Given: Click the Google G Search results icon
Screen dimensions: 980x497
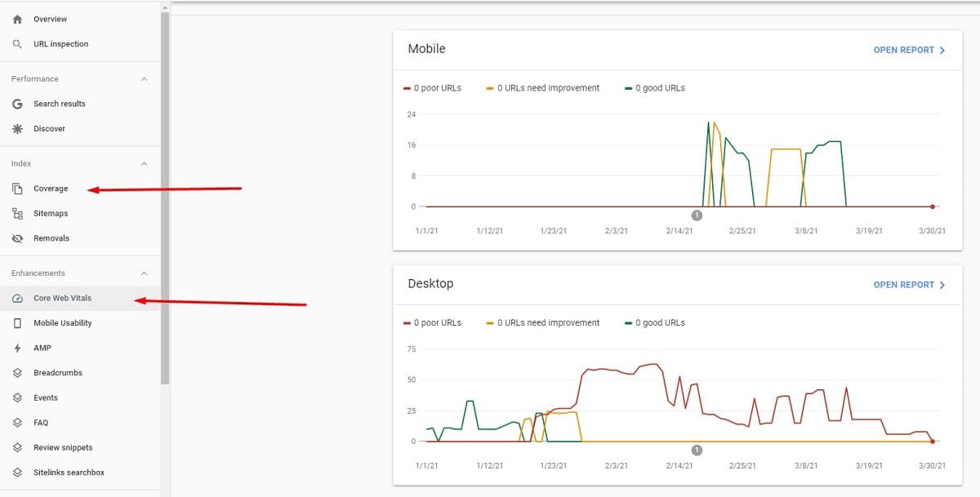Looking at the screenshot, I should pyautogui.click(x=17, y=104).
